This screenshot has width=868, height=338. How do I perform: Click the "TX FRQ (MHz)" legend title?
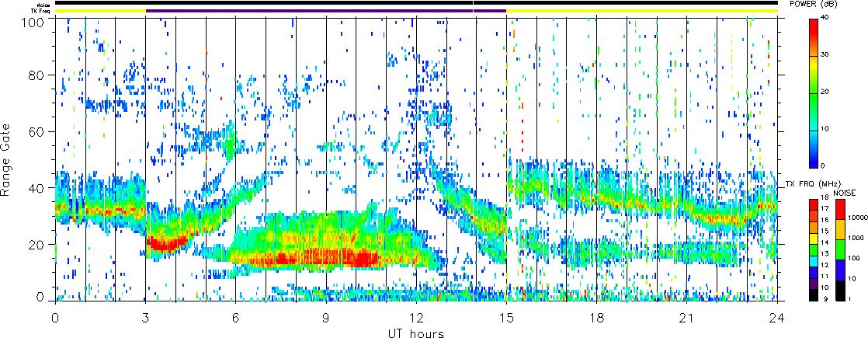[x=814, y=183]
